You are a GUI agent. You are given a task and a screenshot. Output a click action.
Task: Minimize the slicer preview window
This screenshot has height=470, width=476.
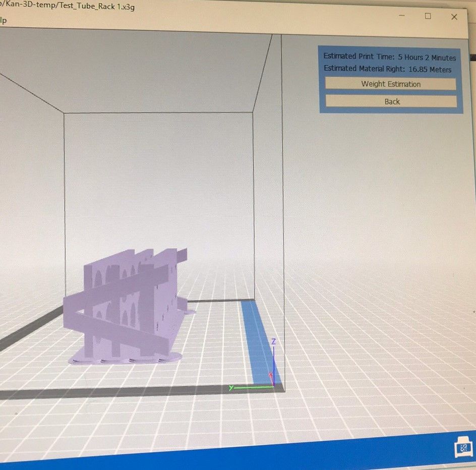[402, 16]
